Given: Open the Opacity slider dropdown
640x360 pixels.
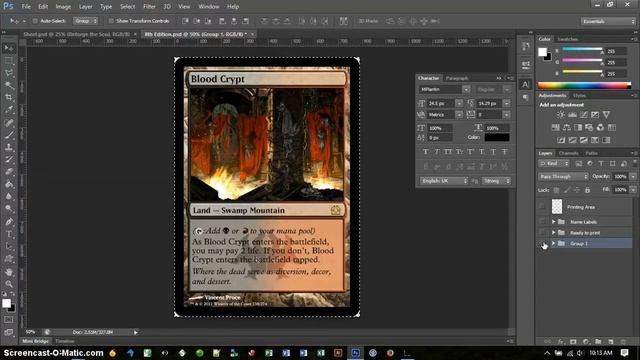Looking at the screenshot, I should coord(632,177).
